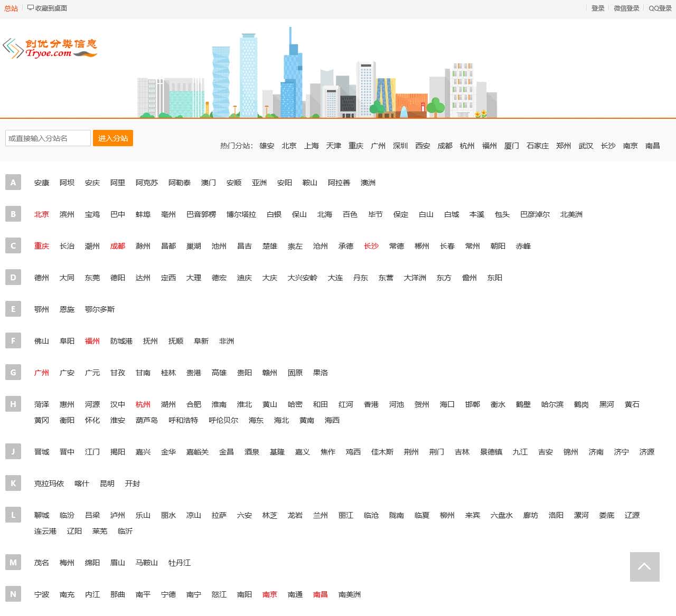Select the letter H index badge

point(13,404)
